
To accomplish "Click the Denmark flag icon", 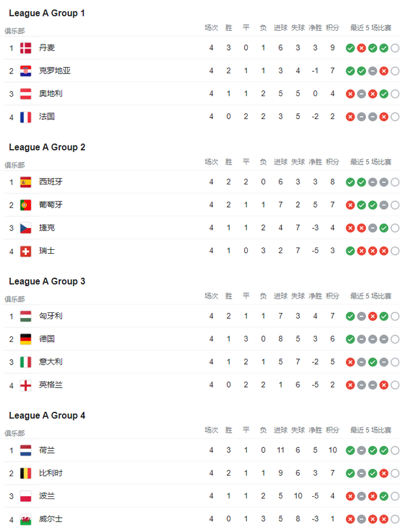I will coord(26,48).
